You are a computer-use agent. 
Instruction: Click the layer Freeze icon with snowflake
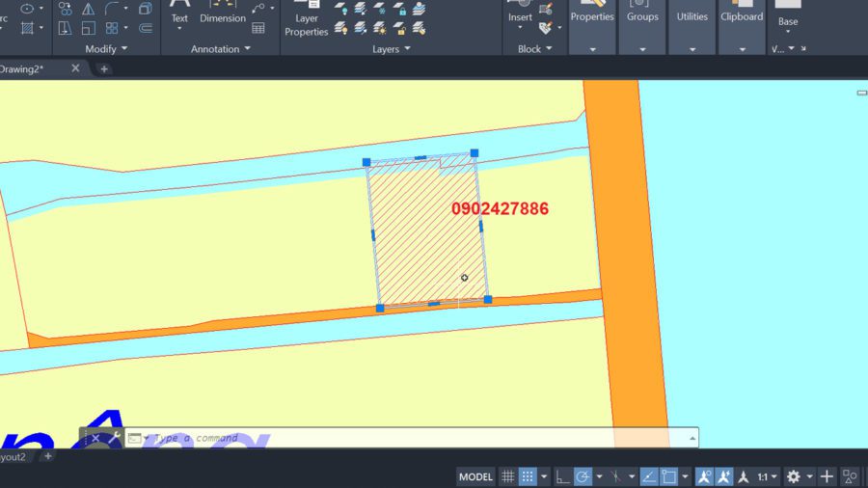coord(380,9)
